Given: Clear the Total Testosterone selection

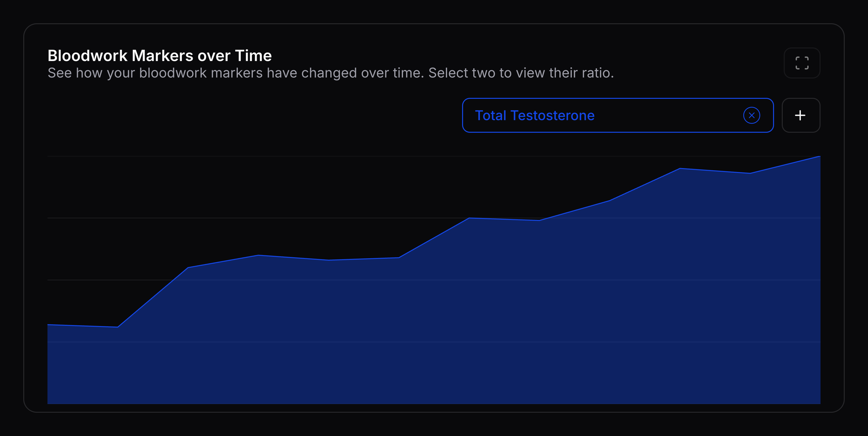Looking at the screenshot, I should (x=752, y=116).
